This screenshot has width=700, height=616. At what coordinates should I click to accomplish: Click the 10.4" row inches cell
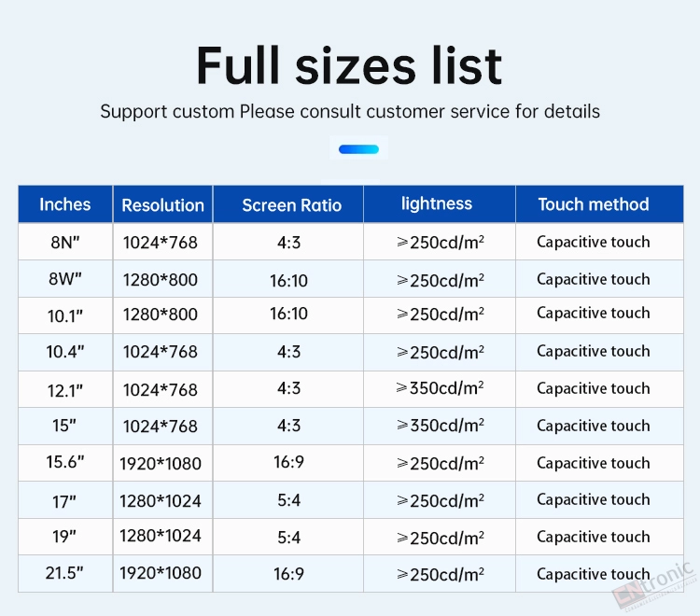pyautogui.click(x=65, y=352)
